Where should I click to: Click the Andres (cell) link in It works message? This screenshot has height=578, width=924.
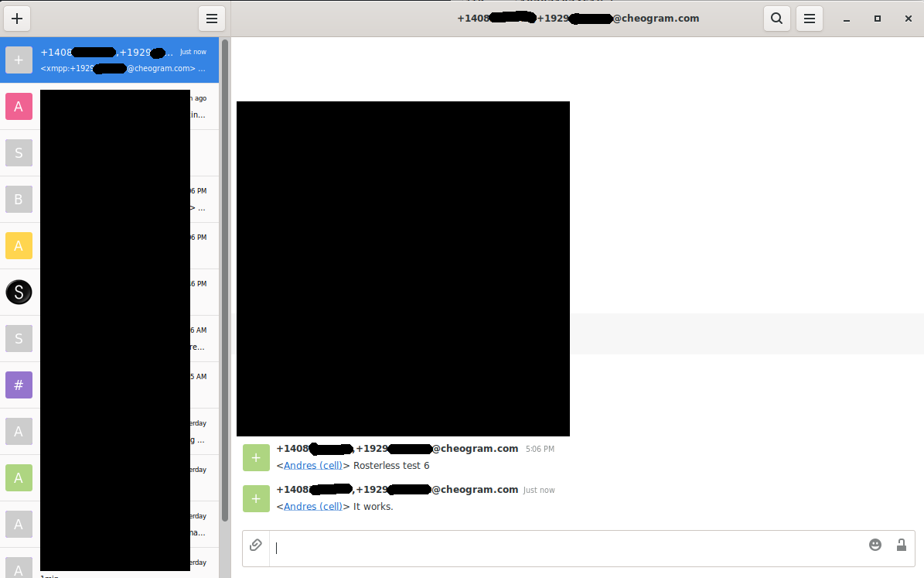click(313, 507)
